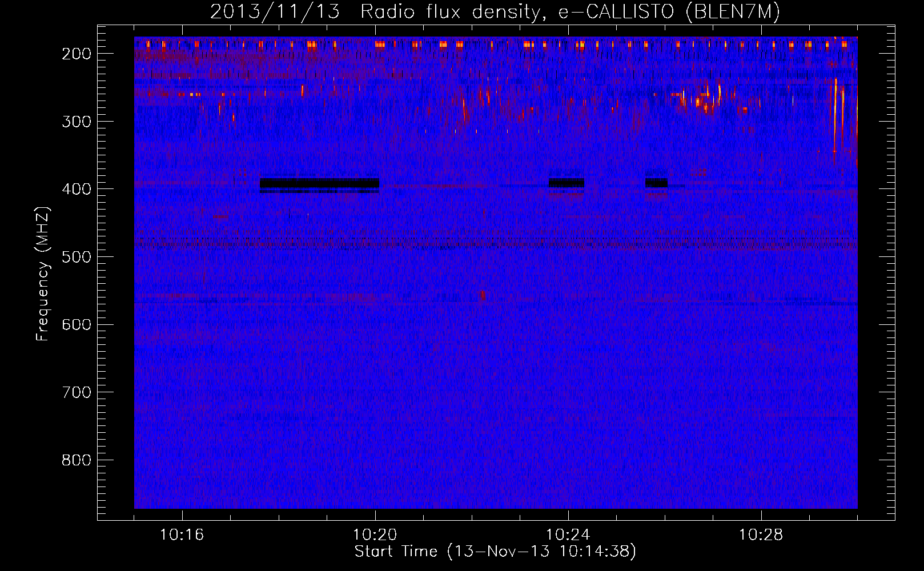Click the 'Start Time (13-Nov-13 10:14:38)' label

pos(495,552)
